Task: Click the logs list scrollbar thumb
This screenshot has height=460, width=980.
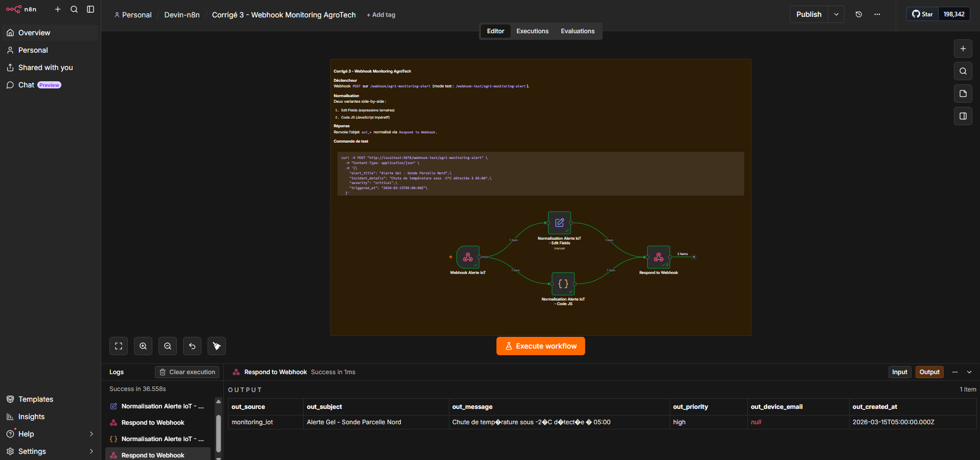Action: click(218, 433)
